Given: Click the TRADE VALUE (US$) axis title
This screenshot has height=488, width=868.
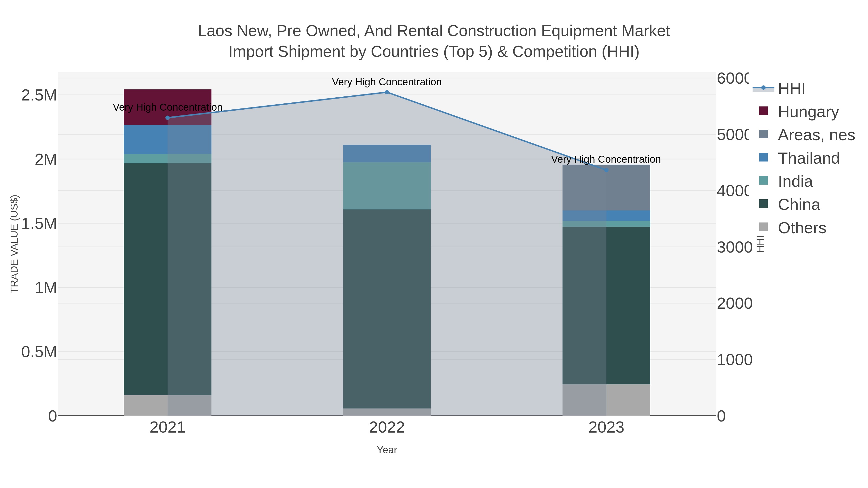Looking at the screenshot, I should coord(14,244).
